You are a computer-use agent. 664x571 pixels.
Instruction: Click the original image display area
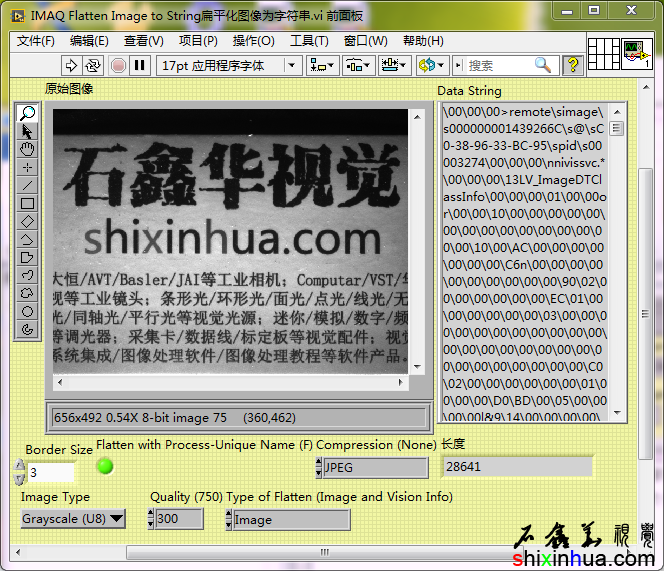click(x=230, y=241)
